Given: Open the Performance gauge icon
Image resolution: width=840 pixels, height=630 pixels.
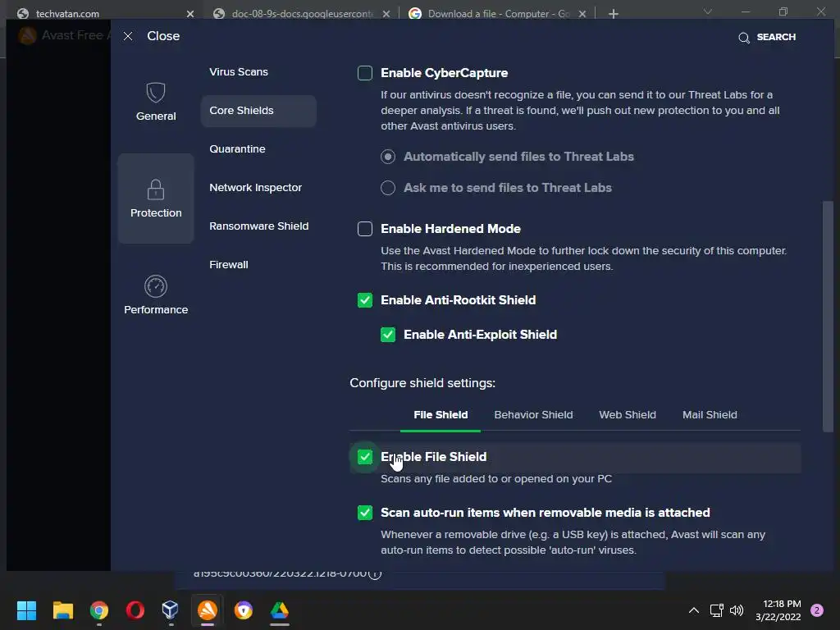Looking at the screenshot, I should coord(155,286).
